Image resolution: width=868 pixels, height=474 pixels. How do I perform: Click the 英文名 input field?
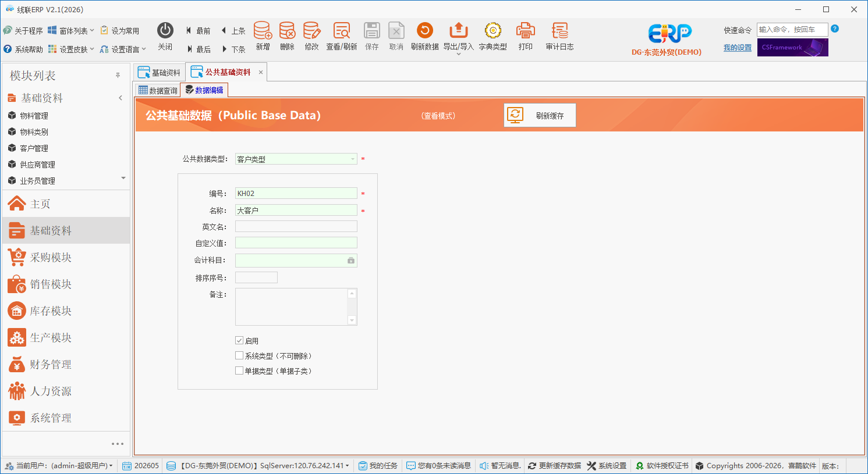[x=296, y=227]
